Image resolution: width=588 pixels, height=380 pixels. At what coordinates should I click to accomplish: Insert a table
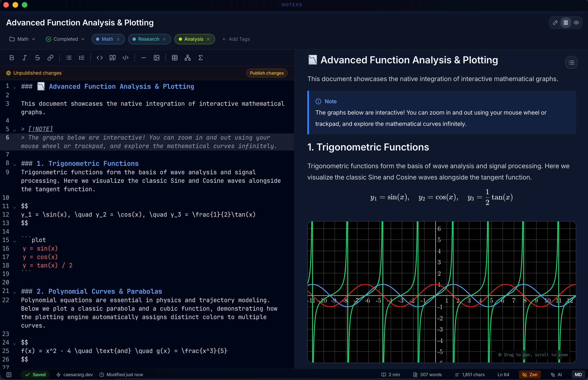[175, 58]
